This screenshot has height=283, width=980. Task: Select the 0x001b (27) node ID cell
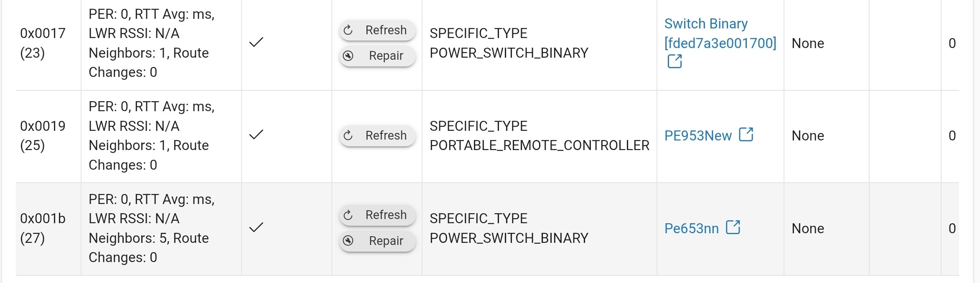coord(48,229)
